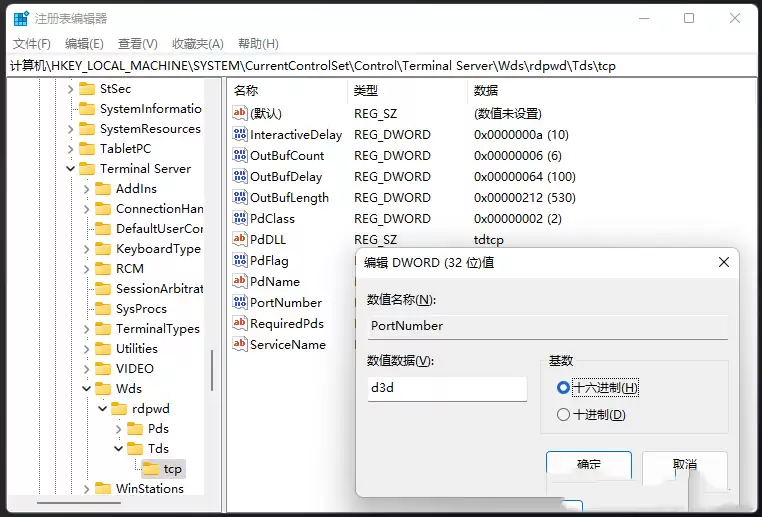
Task: Collapse the Terminal Server tree node
Action: click(x=70, y=169)
